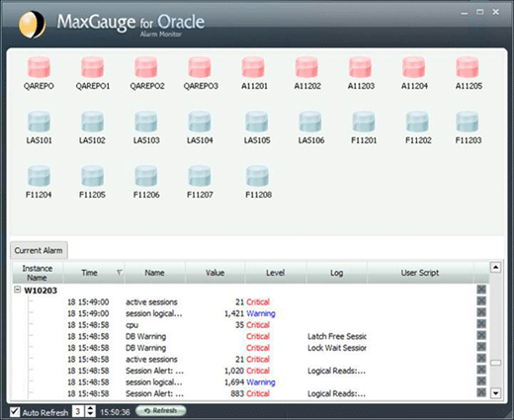Click the refresh interval value field

[x=78, y=411]
